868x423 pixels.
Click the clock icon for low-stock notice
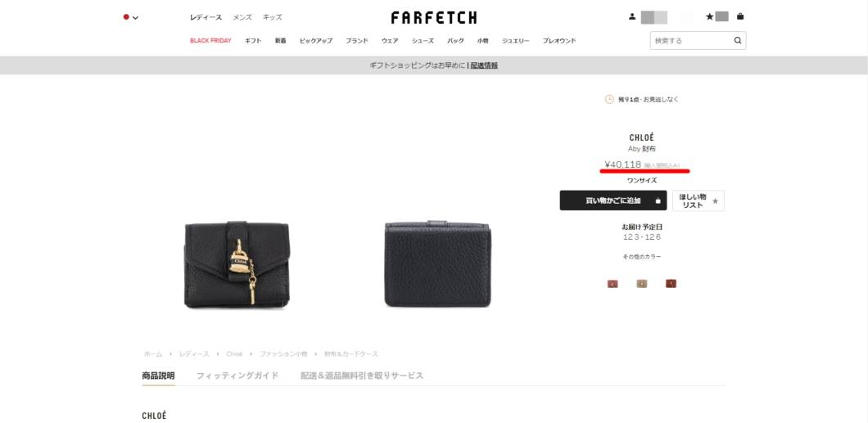tap(609, 100)
